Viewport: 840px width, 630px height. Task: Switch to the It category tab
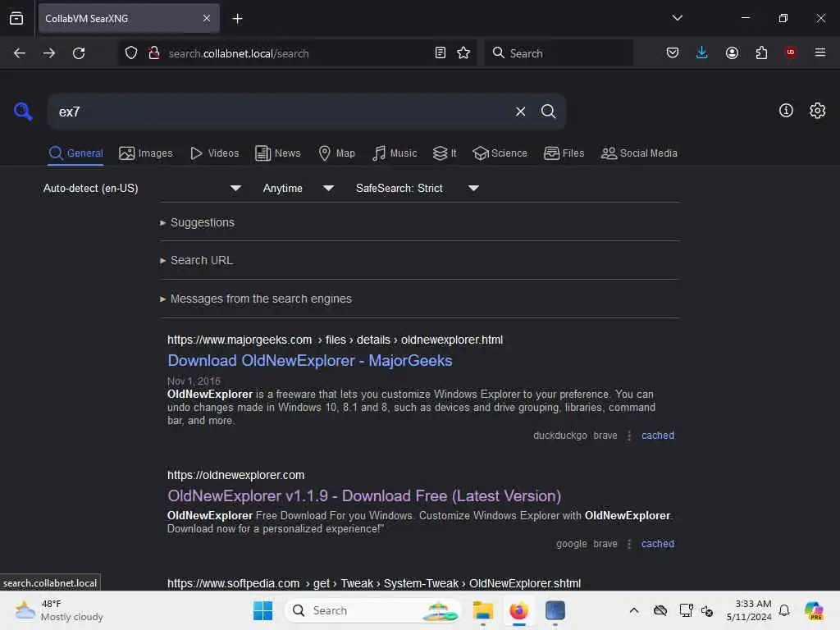coord(445,153)
